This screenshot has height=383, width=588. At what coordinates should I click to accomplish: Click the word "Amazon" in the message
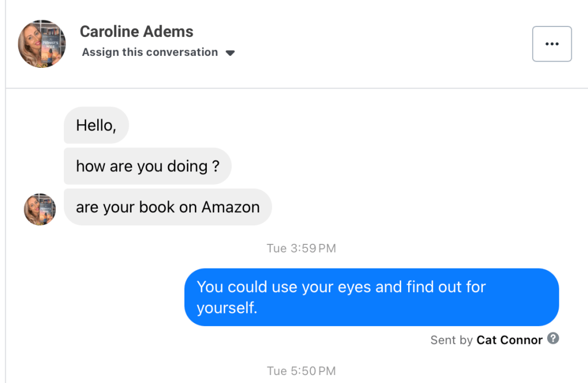tap(230, 207)
